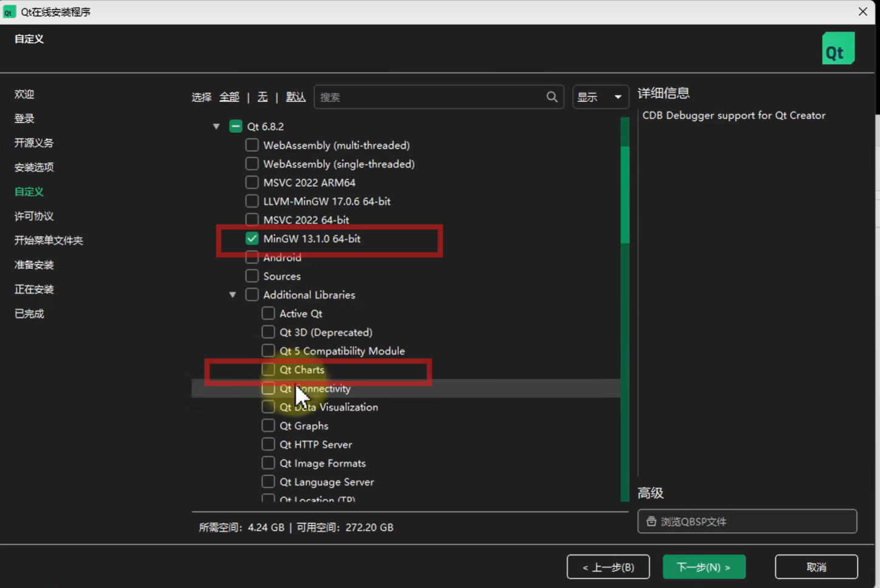880x588 pixels.
Task: Select the 许可协议 step in sidebar
Action: click(x=34, y=216)
